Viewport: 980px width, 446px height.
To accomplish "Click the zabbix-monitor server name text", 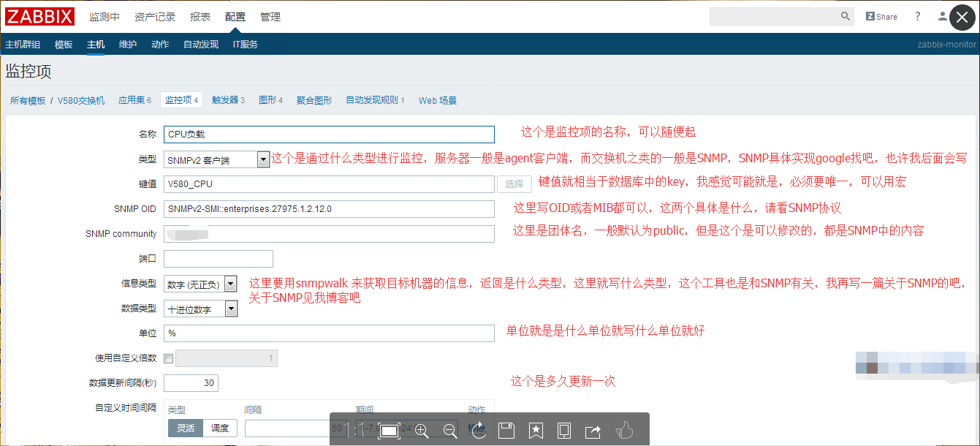I will tap(946, 45).
